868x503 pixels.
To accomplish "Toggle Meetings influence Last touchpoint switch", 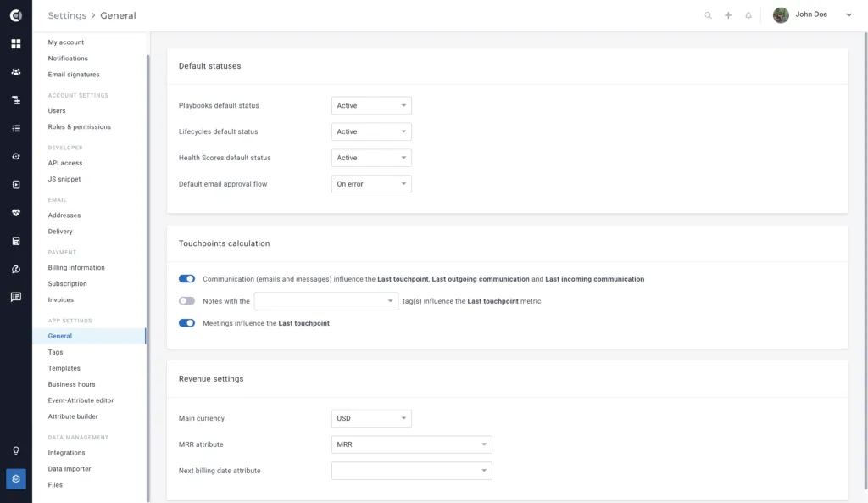I will 187,323.
